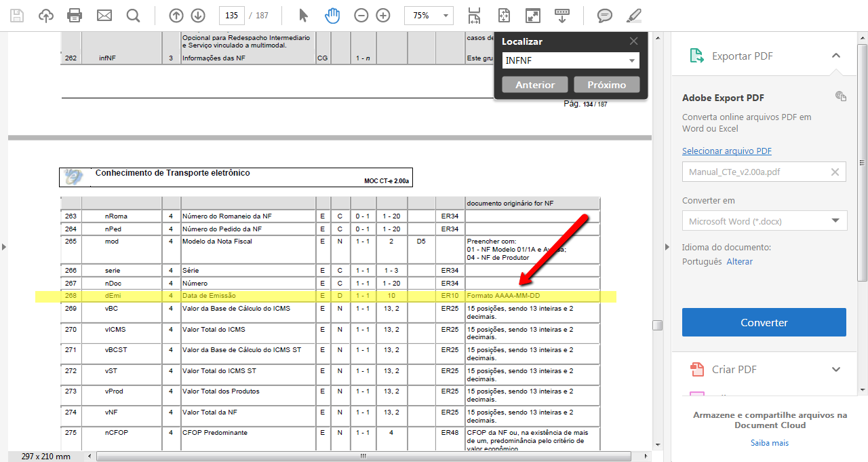This screenshot has width=868, height=462.
Task: Click the upload to cloud icon
Action: [x=45, y=15]
